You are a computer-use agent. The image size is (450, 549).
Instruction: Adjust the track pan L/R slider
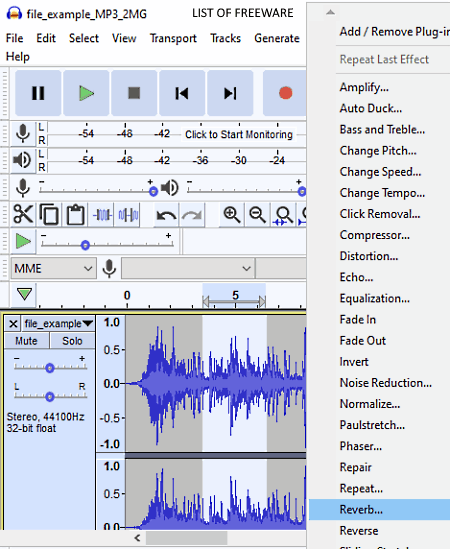point(50,396)
